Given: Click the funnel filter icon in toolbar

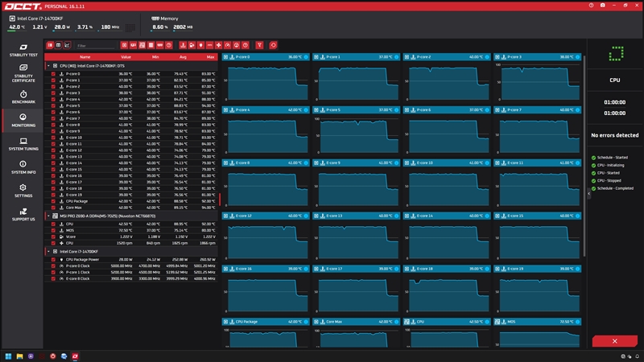Looking at the screenshot, I should click(259, 45).
